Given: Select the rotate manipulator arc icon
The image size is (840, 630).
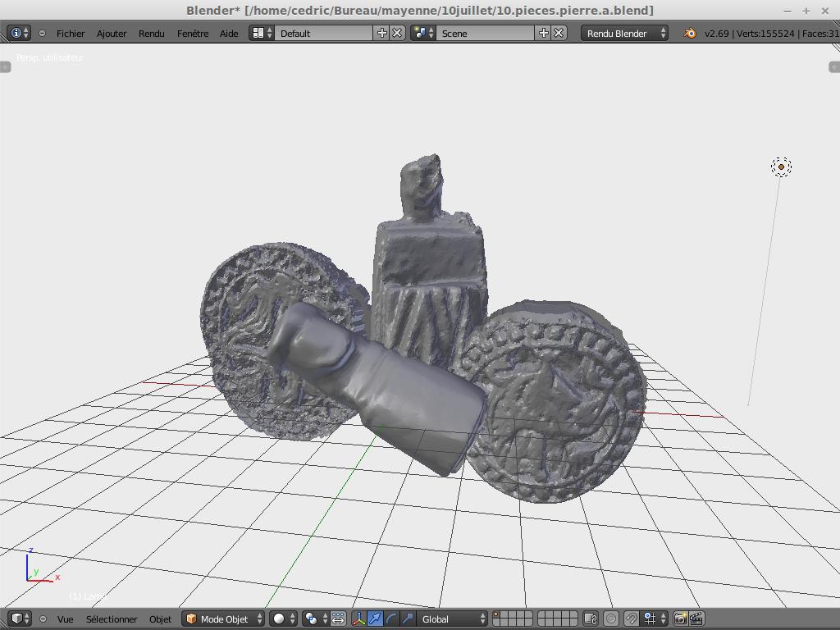Looking at the screenshot, I should pyautogui.click(x=391, y=619).
